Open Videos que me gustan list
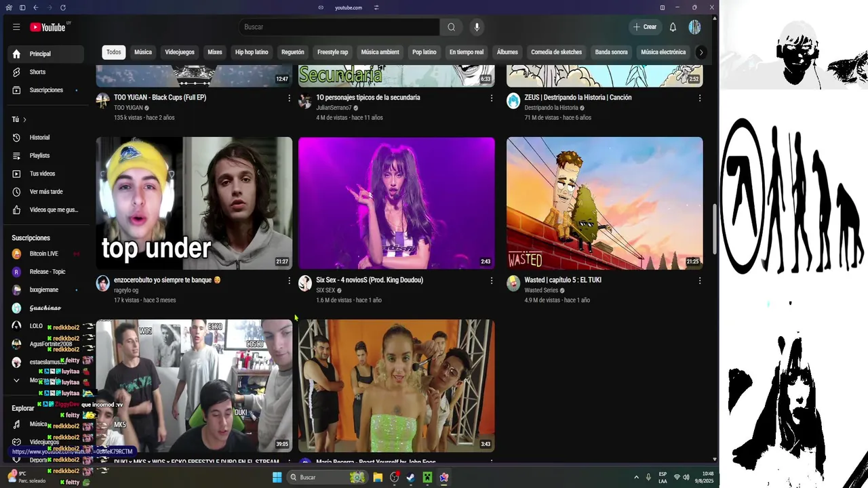The width and height of the screenshot is (868, 488). [46, 210]
